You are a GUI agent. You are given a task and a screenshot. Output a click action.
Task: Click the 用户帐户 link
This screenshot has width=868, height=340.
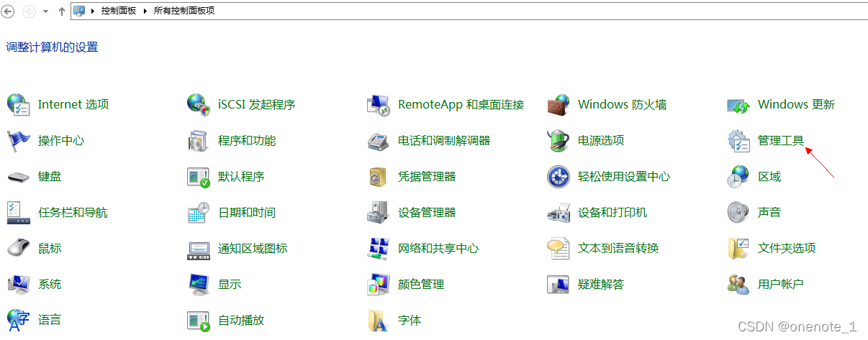point(781,284)
